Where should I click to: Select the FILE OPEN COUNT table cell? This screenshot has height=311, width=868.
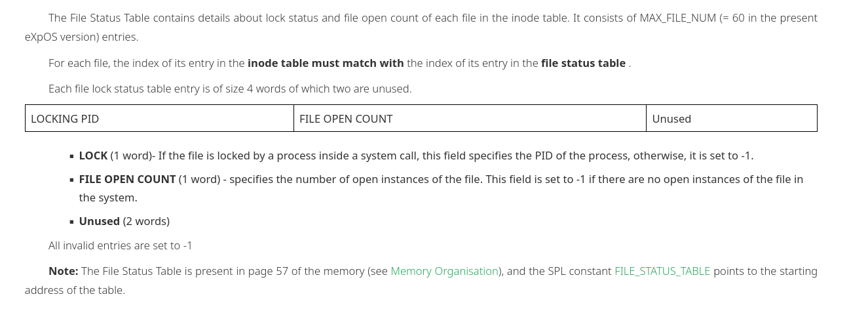[x=470, y=118]
